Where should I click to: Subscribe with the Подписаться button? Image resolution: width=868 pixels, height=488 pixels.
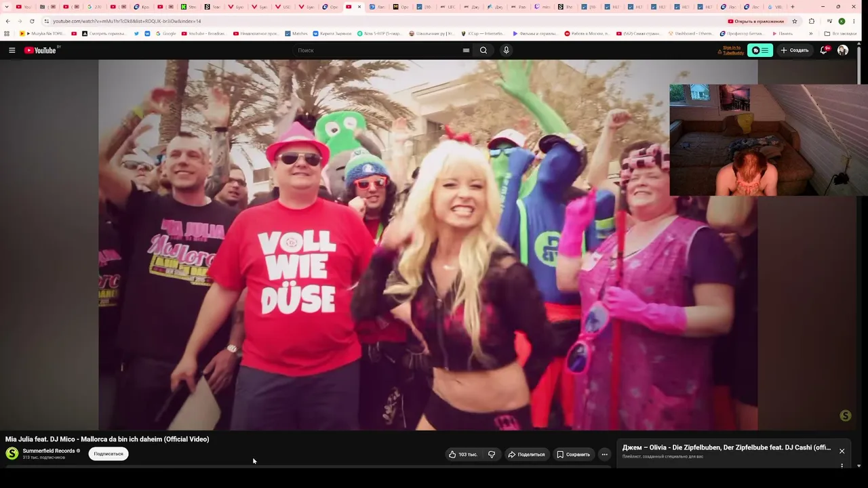(108, 454)
